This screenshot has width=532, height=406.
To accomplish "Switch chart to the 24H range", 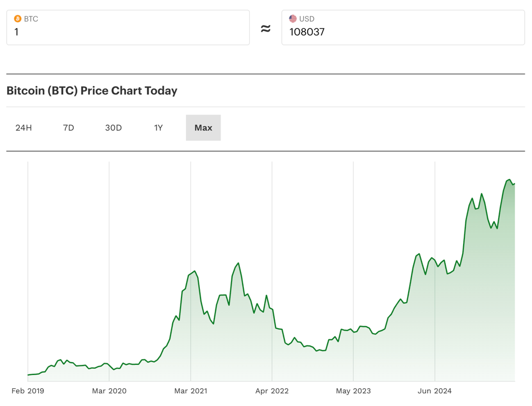I will point(24,128).
